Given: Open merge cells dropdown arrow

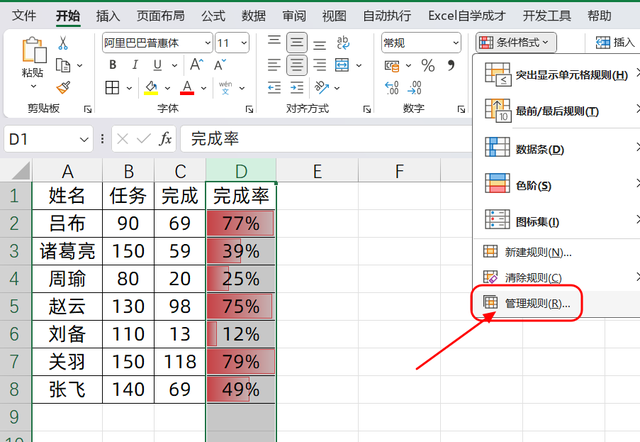Looking at the screenshot, I should click(359, 65).
